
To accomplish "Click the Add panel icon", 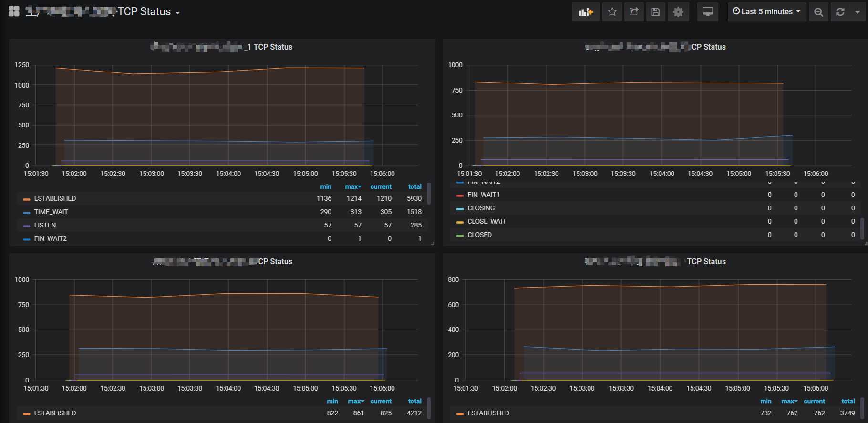I will [586, 12].
